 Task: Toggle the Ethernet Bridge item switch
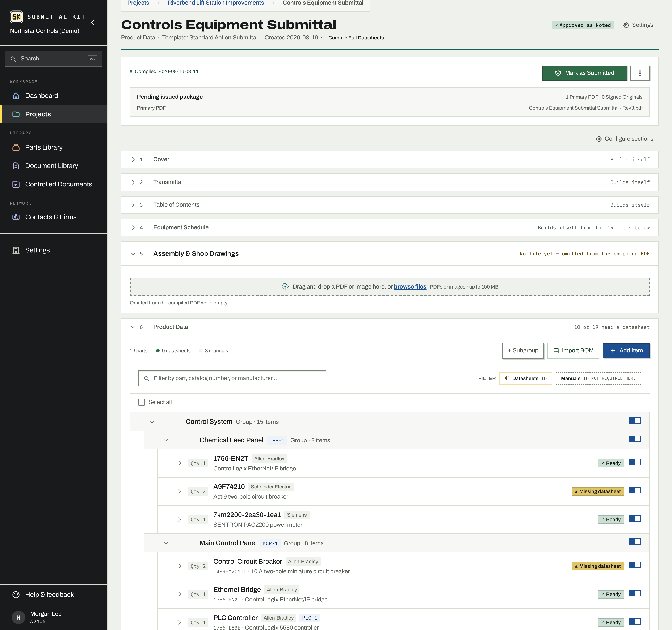tap(635, 593)
